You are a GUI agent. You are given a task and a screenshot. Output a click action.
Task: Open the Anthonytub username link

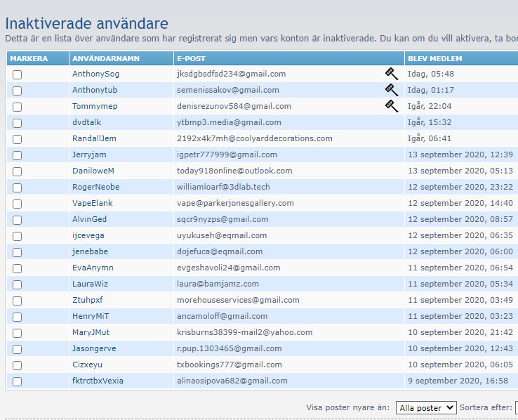coord(95,90)
